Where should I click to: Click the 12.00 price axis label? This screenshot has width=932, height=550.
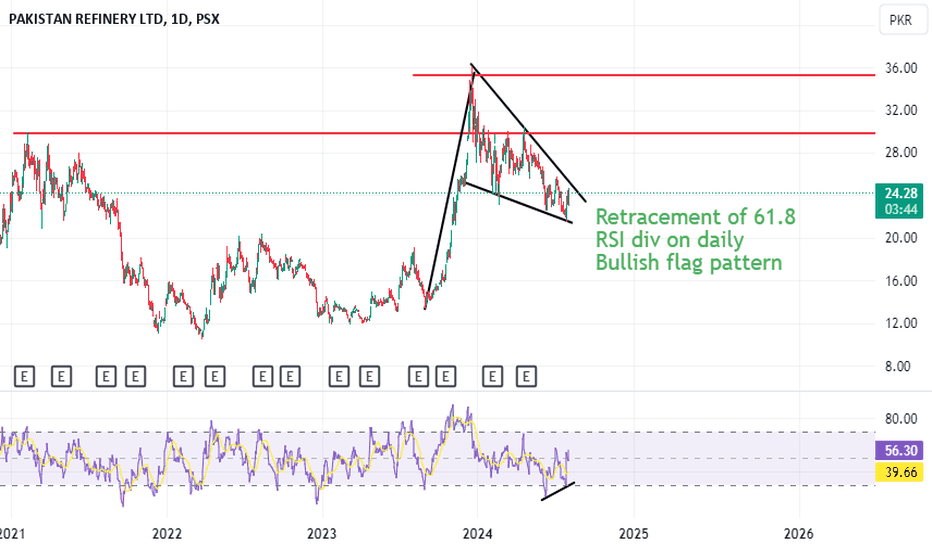click(x=901, y=323)
